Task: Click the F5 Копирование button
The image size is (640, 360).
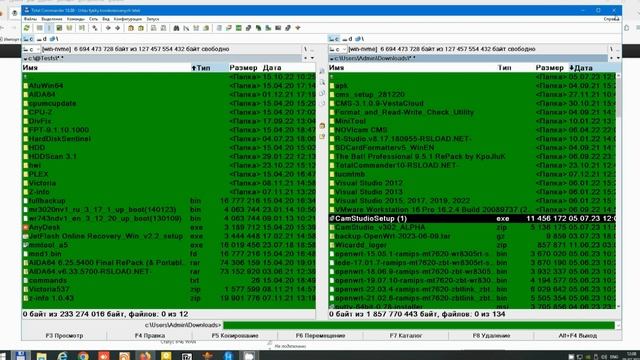Action: click(x=235, y=336)
